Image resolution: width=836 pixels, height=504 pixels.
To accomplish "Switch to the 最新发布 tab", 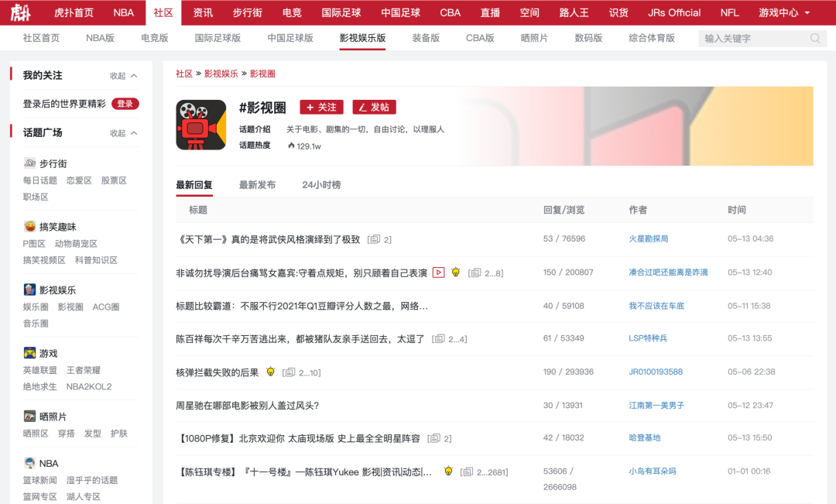I will (258, 184).
